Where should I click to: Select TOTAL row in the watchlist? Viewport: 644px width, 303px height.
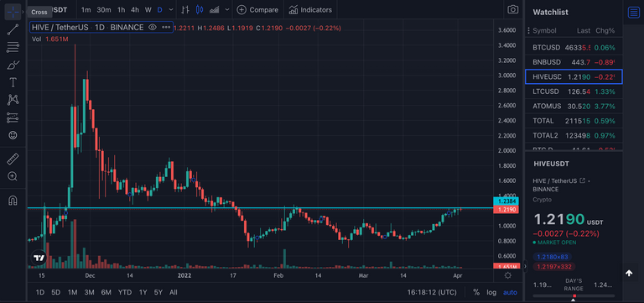(574, 121)
